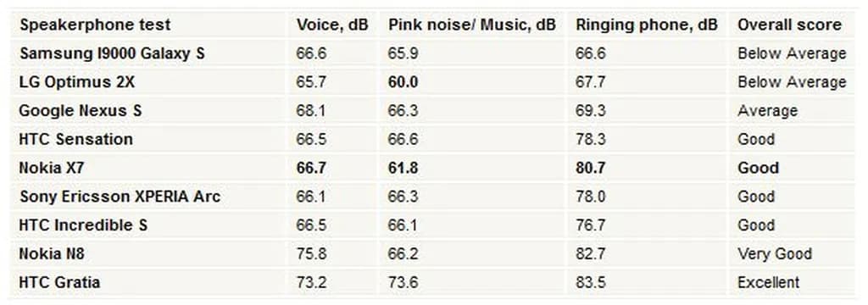The height and width of the screenshot is (305, 868).
Task: Click the LG Optimus 2X row label
Action: [77, 82]
